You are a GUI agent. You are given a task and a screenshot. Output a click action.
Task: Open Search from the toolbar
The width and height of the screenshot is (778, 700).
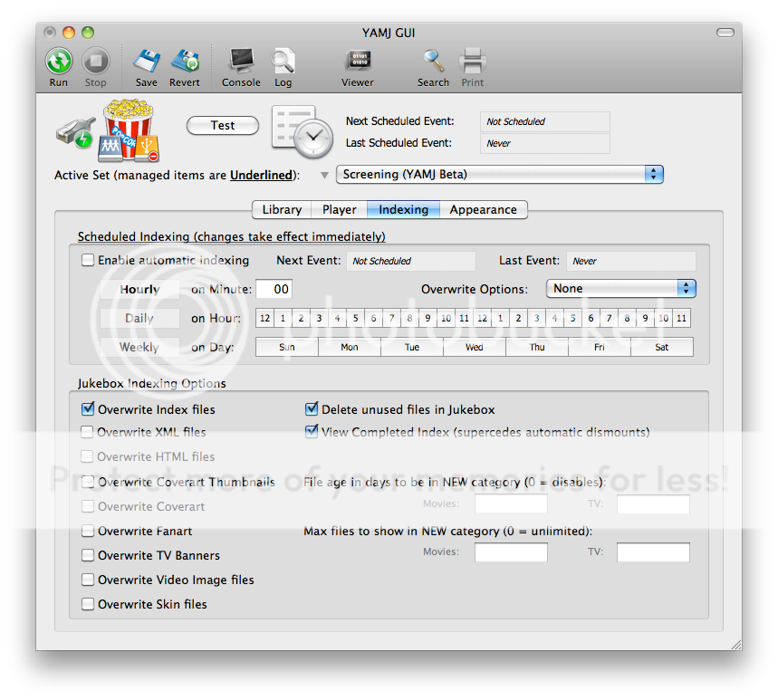coord(433,60)
